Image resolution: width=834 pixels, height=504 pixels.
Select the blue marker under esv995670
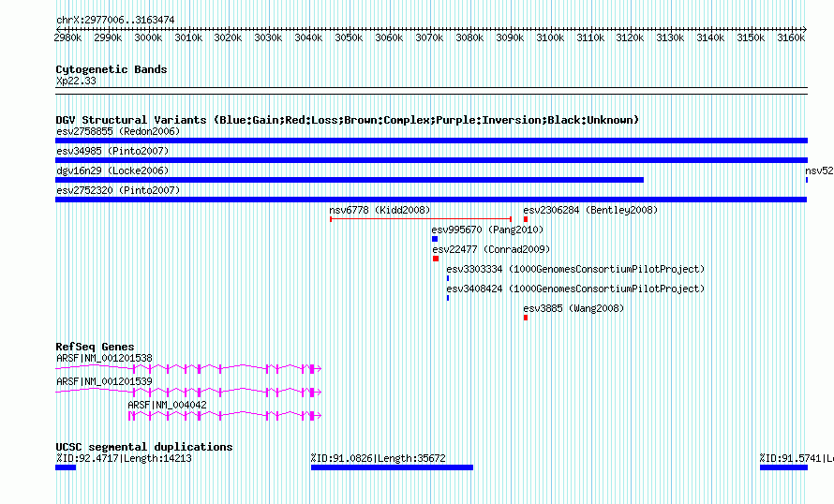[x=435, y=239]
